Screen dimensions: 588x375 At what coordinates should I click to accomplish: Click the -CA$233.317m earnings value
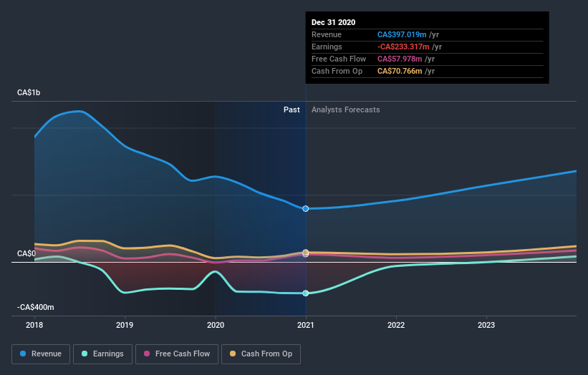[403, 47]
